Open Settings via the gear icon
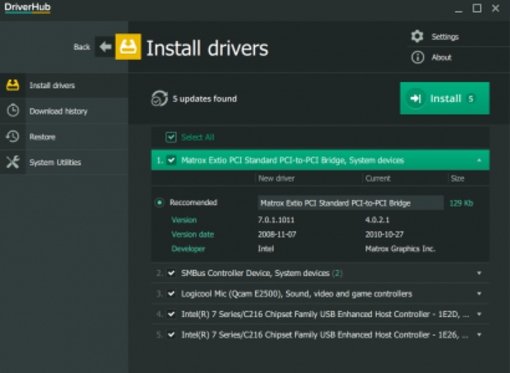Screen dimensions: 510x373 tap(417, 36)
